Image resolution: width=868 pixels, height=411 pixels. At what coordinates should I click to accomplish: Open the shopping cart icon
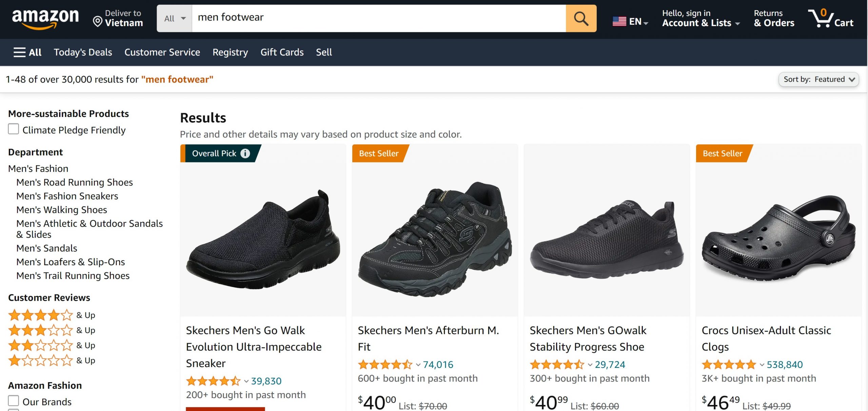821,19
